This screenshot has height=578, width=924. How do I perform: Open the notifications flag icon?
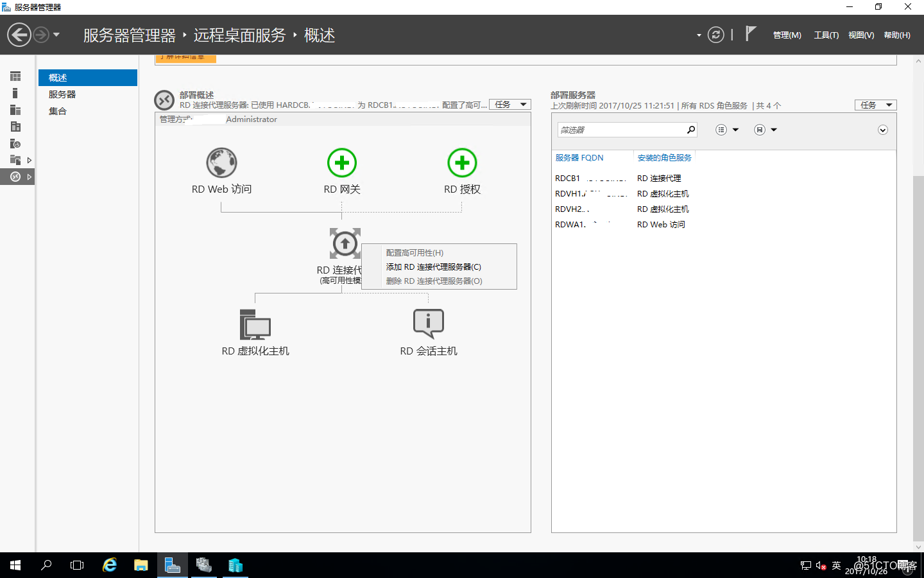point(751,33)
